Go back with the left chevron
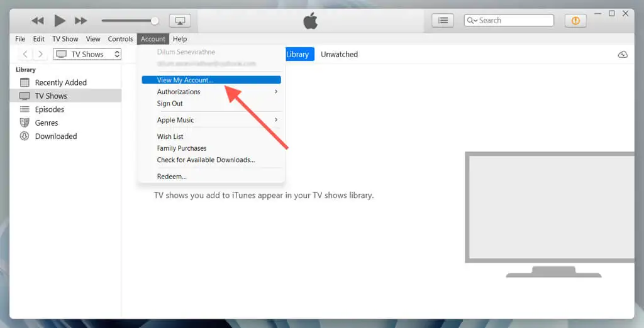 click(x=25, y=54)
